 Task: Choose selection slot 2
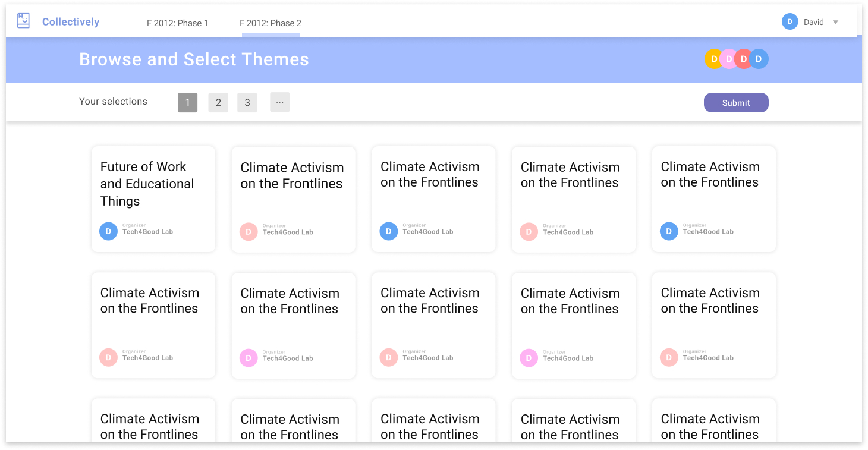pyautogui.click(x=218, y=103)
